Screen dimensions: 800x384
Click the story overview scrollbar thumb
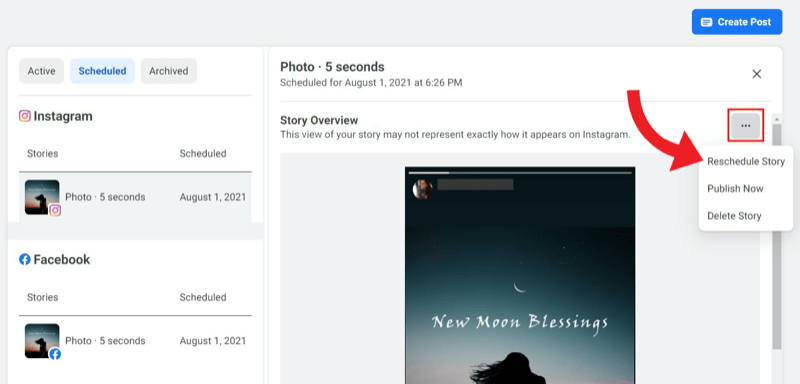click(777, 236)
